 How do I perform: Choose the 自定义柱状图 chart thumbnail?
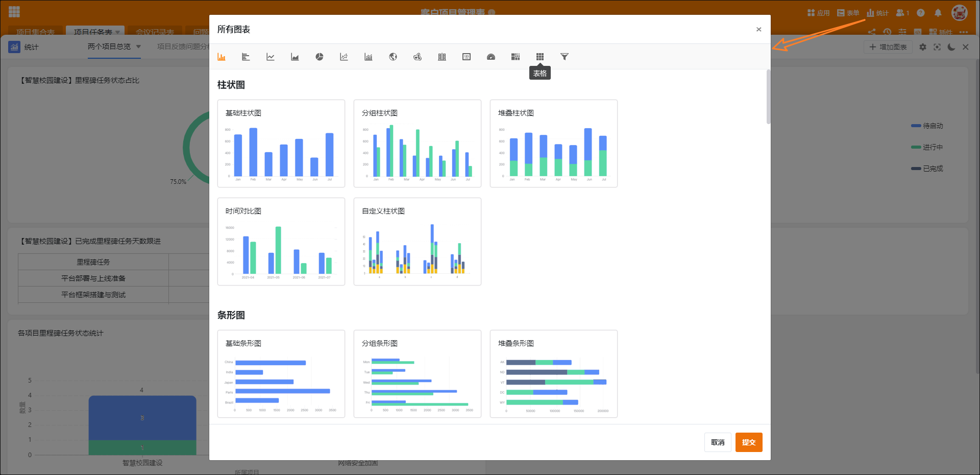(x=418, y=242)
